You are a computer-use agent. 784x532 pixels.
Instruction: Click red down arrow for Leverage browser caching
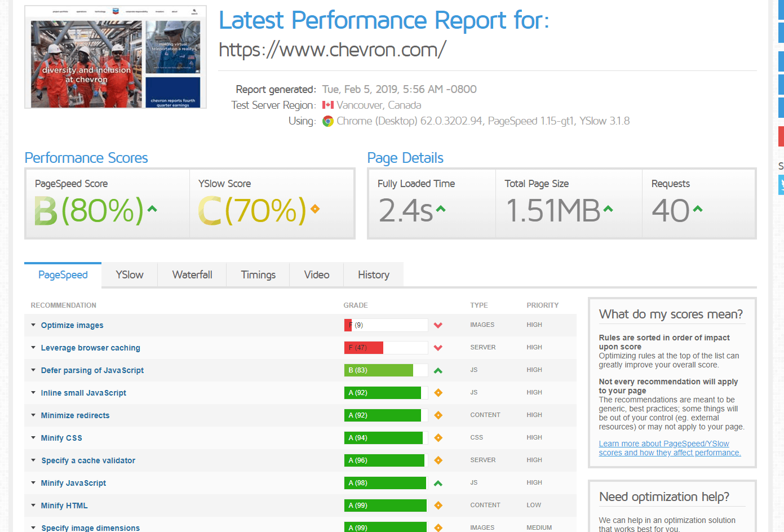pyautogui.click(x=438, y=348)
